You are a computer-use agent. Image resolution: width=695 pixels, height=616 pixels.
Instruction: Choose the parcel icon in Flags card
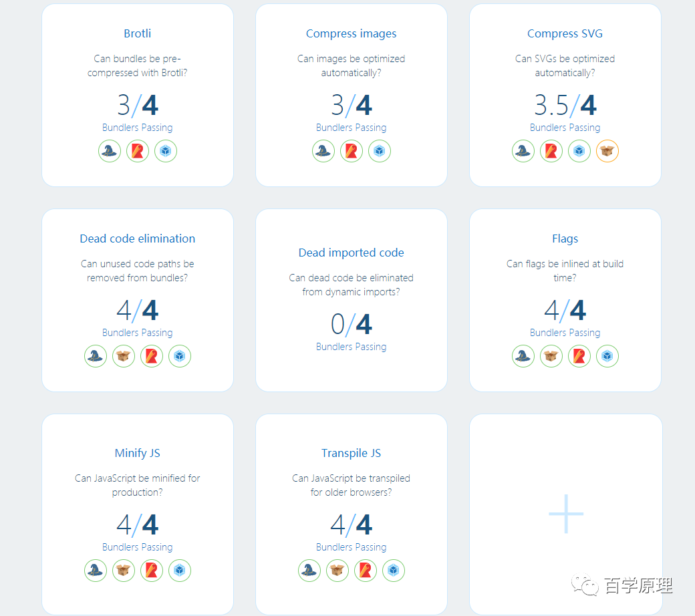point(551,356)
